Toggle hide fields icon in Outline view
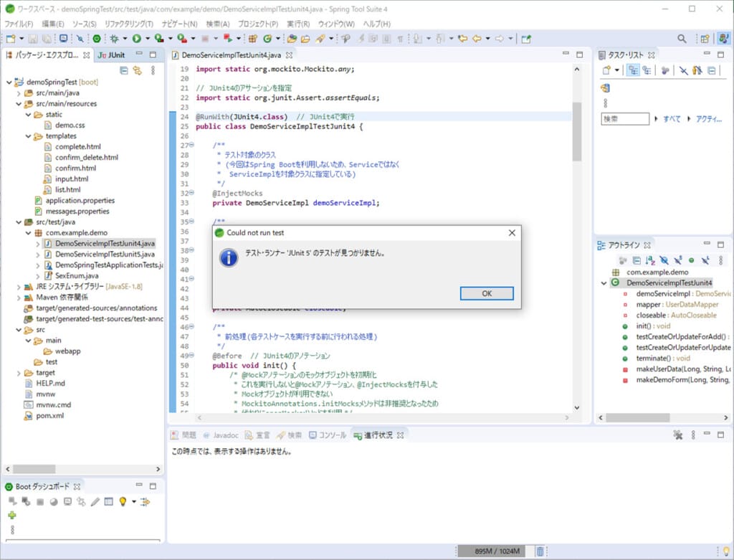This screenshot has height=560, width=734. pyautogui.click(x=664, y=260)
